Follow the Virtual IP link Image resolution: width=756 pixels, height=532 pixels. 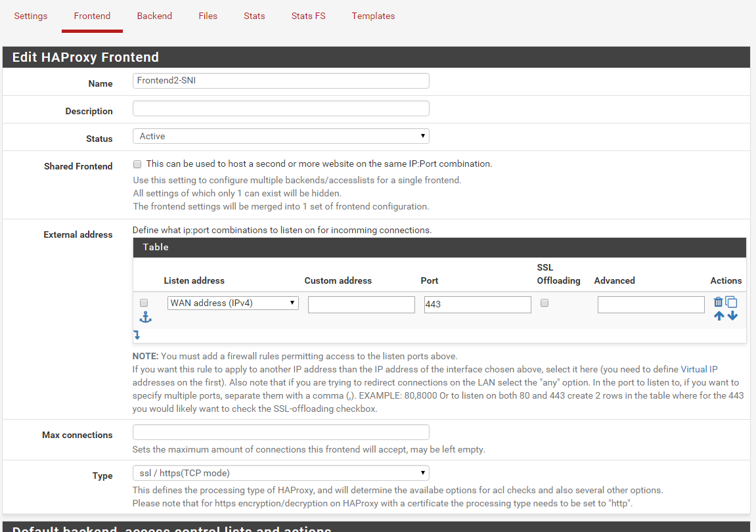699,370
